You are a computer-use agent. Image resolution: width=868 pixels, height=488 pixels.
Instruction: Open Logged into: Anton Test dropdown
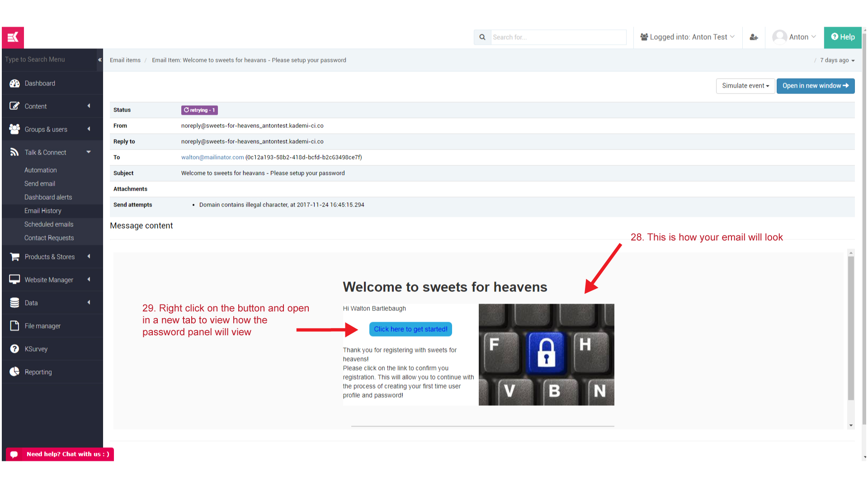click(687, 37)
